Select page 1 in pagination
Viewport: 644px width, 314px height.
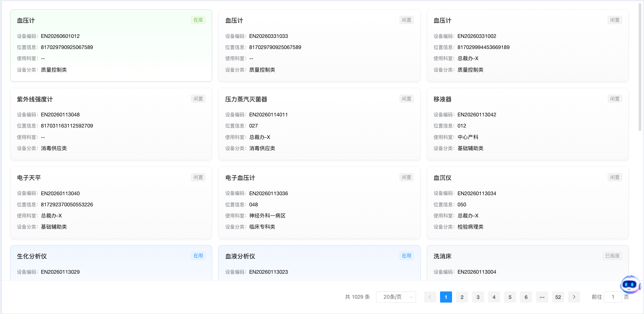point(446,297)
